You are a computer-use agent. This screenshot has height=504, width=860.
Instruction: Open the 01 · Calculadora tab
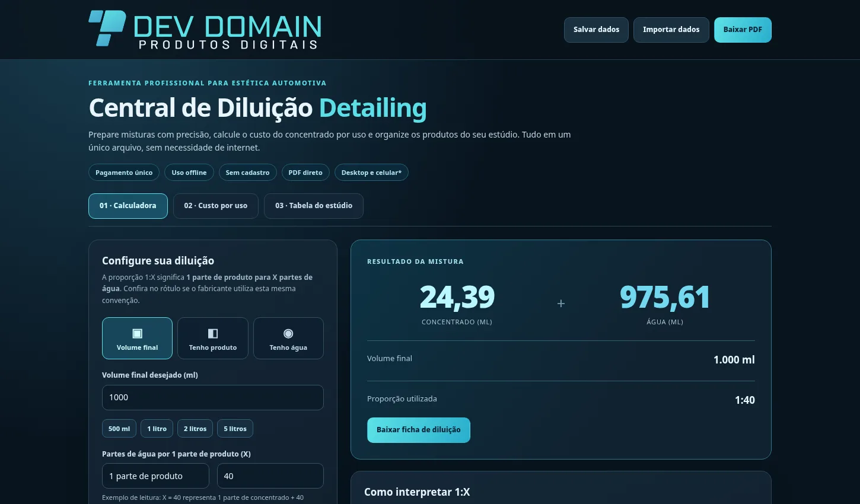128,206
